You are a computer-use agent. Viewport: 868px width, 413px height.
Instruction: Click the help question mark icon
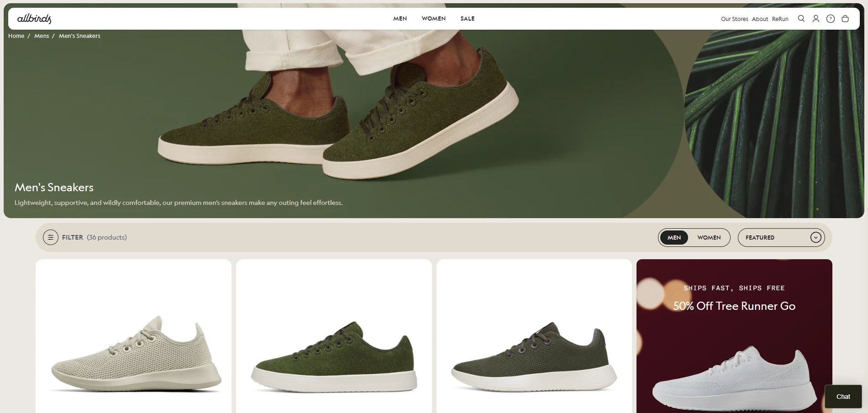[831, 19]
